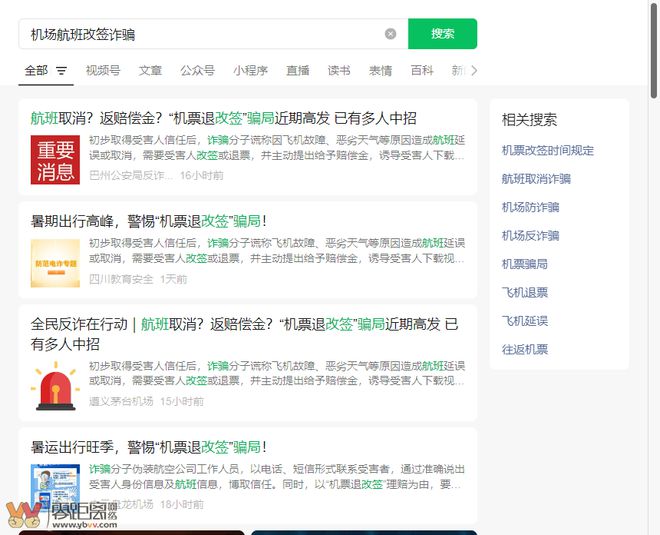
Task: Click related search 航班取消诈骗
Action: click(x=536, y=179)
